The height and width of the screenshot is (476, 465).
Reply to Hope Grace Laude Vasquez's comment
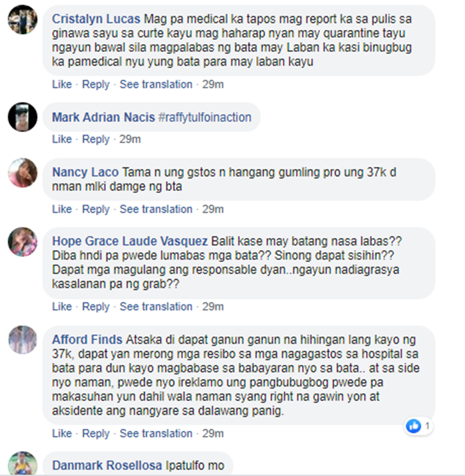pos(95,307)
